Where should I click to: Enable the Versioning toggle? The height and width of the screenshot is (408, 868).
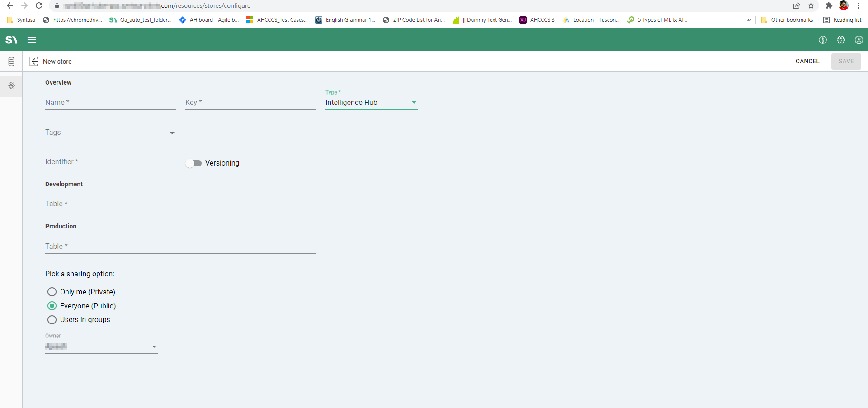pos(193,163)
